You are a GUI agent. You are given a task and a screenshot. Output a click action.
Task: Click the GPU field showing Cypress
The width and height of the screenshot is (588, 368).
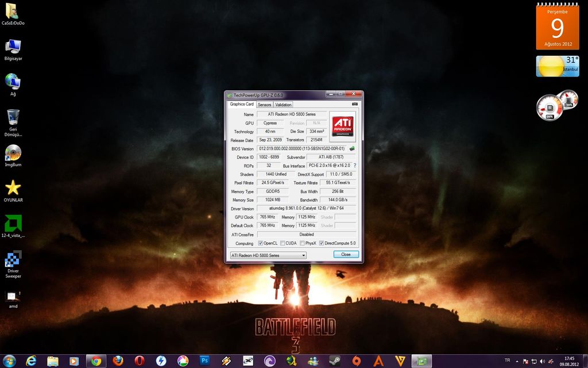(x=270, y=123)
